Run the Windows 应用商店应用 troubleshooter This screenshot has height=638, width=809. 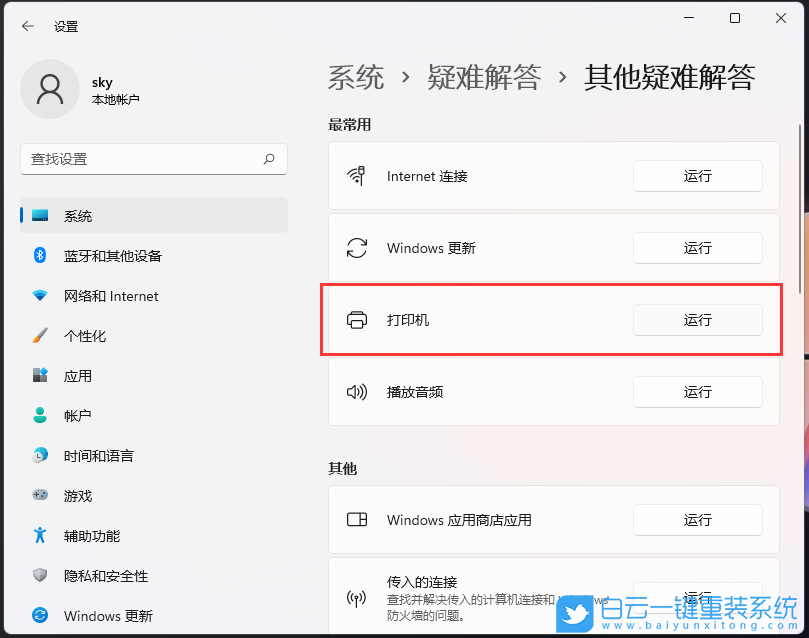tap(697, 520)
